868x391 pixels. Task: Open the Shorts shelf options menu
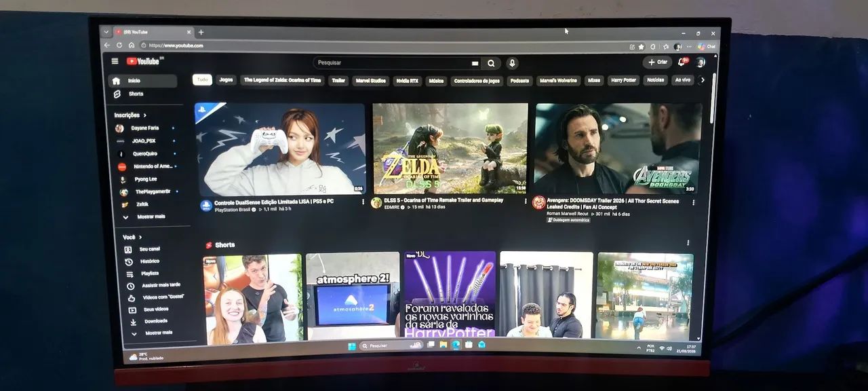click(x=688, y=242)
